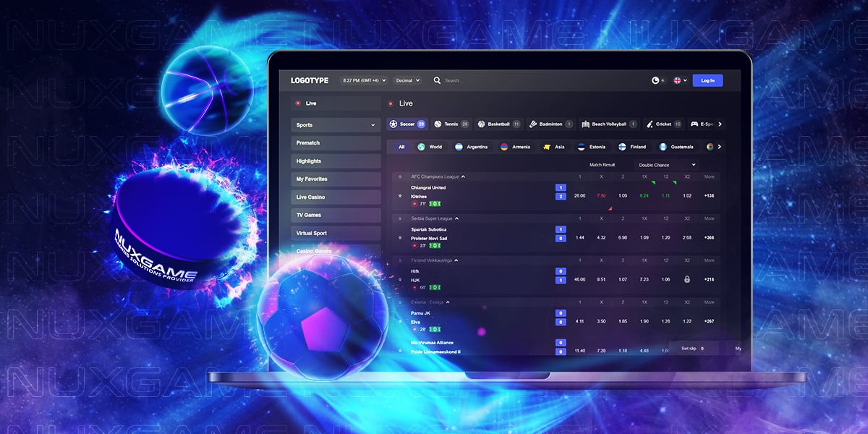
Task: Favorite the AFC Champions League star
Action: 400,176
